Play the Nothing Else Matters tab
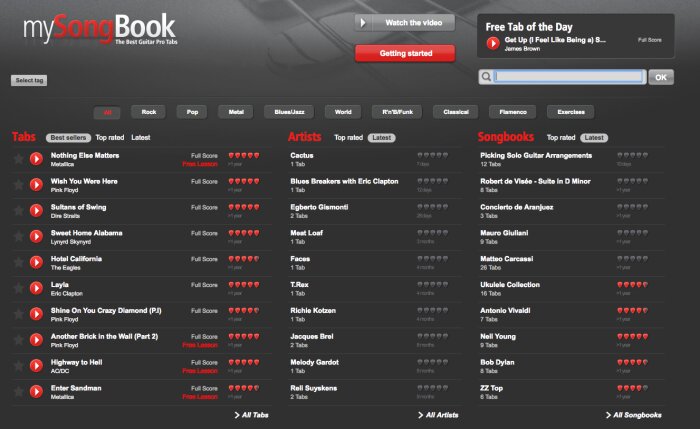Screen dimensions: 700x429 pos(36,158)
